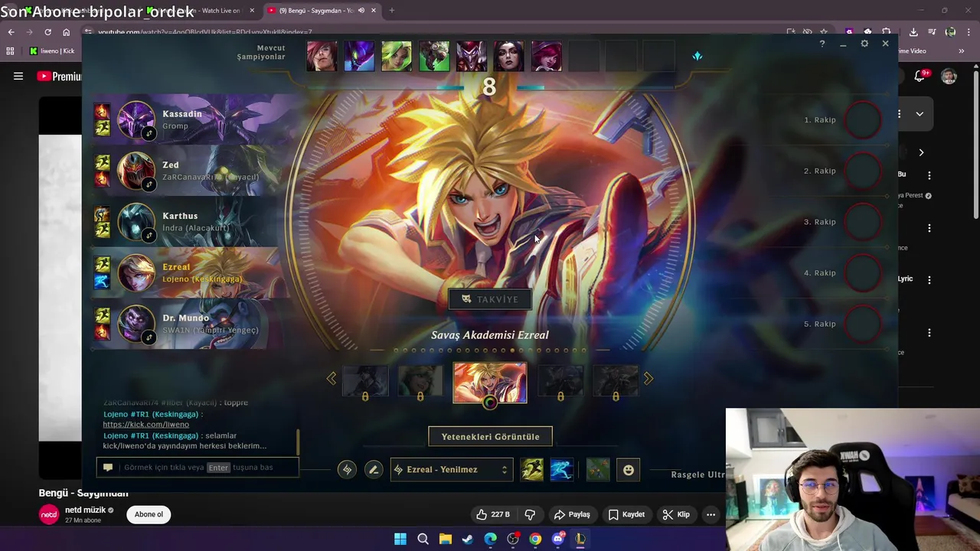Request champion swap on Zed's portrait
Viewport: 980px width, 551px height.
149,184
